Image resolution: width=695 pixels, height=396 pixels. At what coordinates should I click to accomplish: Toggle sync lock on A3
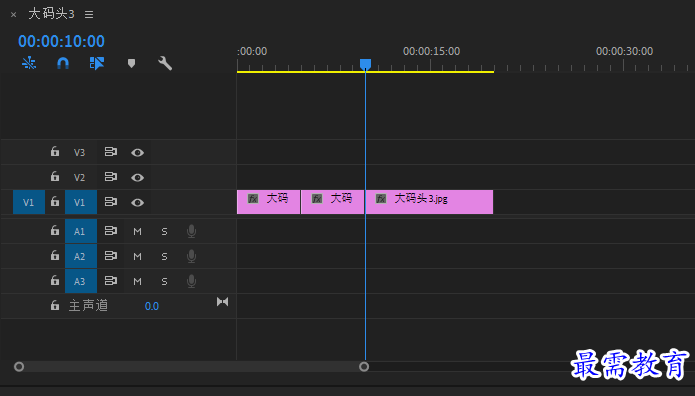pyautogui.click(x=111, y=281)
